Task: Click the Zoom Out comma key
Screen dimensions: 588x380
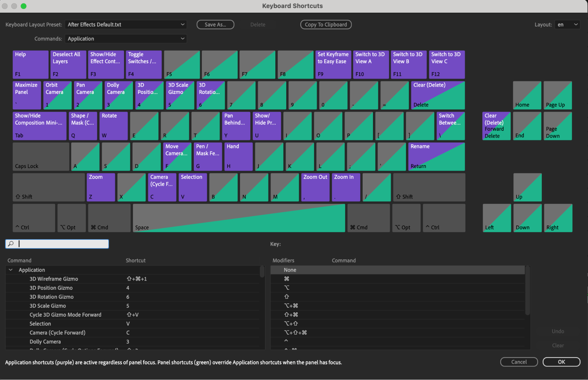Action: 315,187
